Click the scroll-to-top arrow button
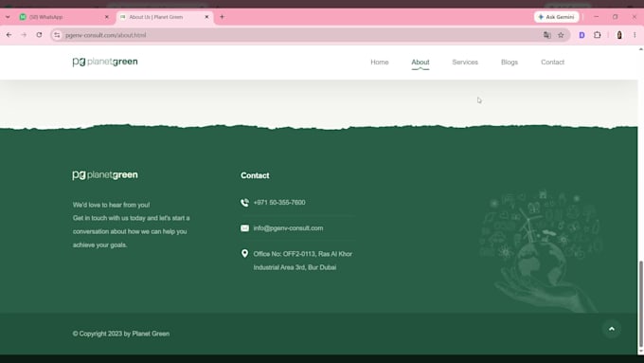The image size is (644, 363). click(x=612, y=329)
